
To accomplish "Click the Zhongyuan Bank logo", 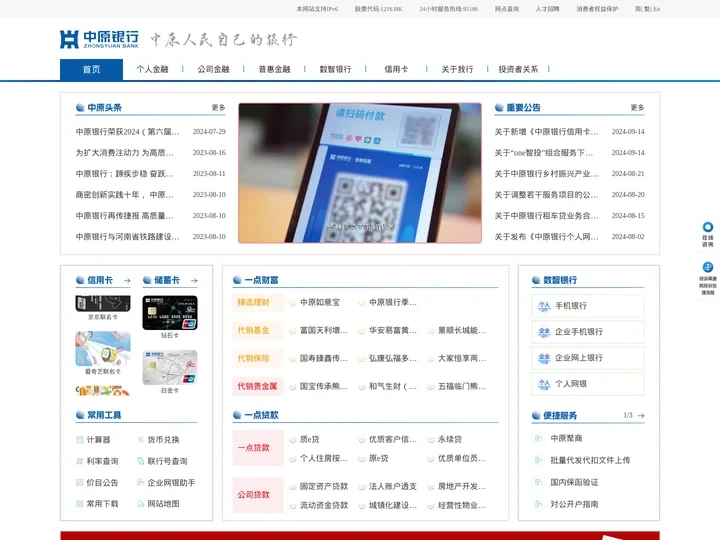I will (x=99, y=39).
